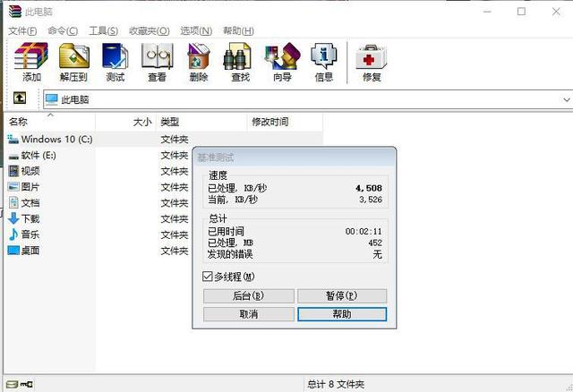Click the Test (测试) toolbar icon

click(115, 56)
